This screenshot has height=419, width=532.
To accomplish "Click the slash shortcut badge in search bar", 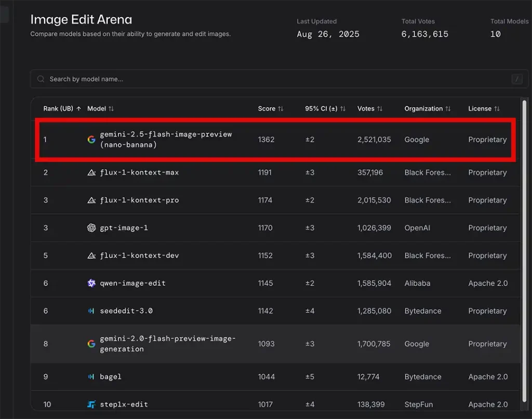I will click(517, 79).
